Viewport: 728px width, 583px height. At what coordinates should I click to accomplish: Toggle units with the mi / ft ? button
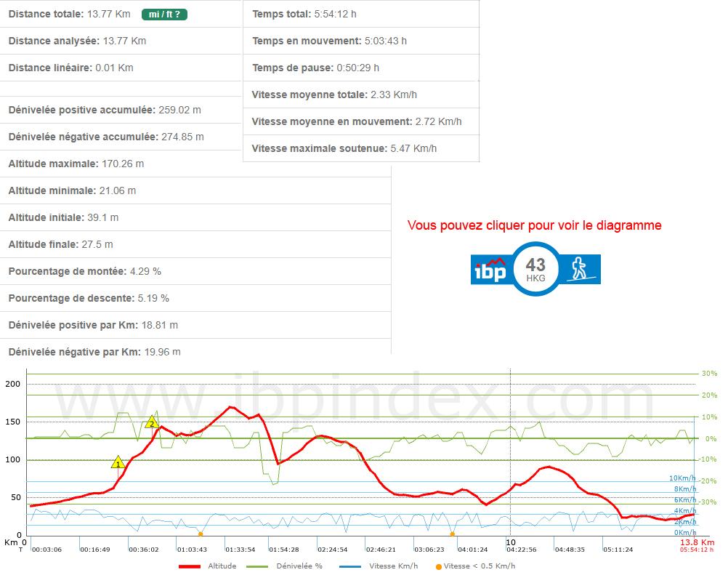click(x=163, y=14)
